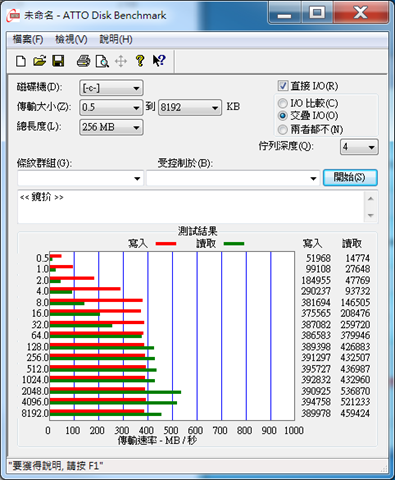
Task: Click the read value 459424
Action: pos(355,413)
